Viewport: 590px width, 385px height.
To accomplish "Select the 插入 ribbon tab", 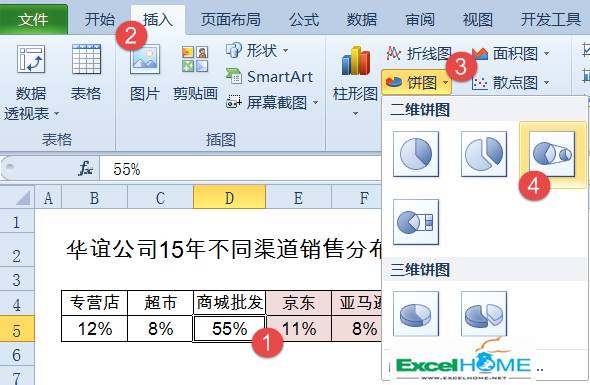I will click(x=158, y=20).
